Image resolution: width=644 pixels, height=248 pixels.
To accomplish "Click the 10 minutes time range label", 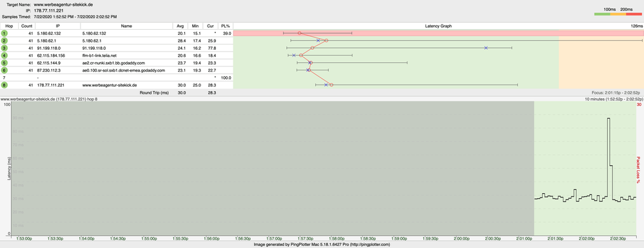I will point(614,99).
